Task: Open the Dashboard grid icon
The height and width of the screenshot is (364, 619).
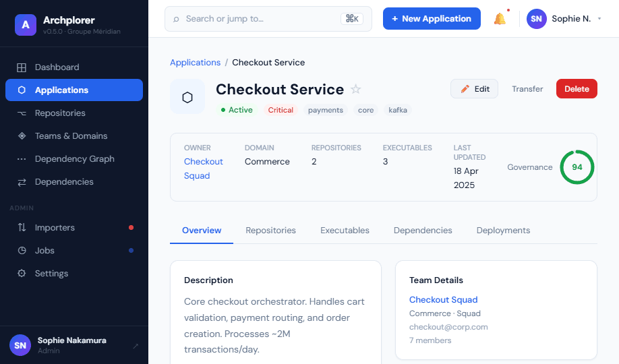Action: [x=22, y=67]
